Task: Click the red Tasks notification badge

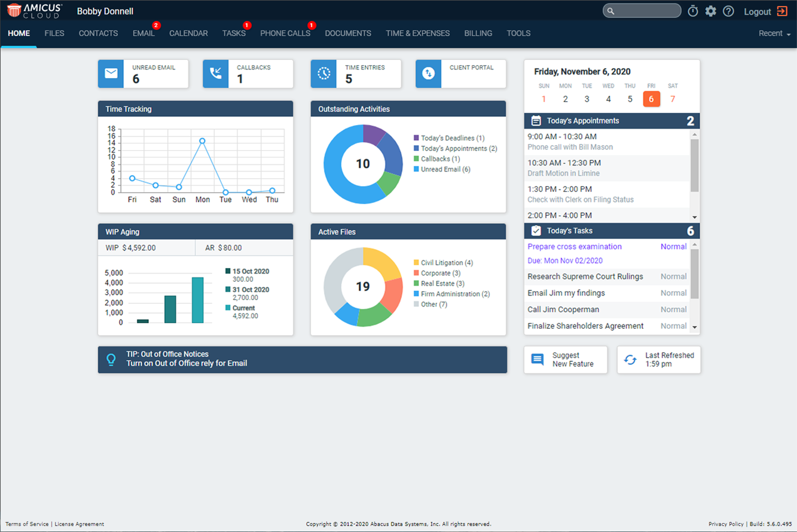Action: [x=247, y=25]
